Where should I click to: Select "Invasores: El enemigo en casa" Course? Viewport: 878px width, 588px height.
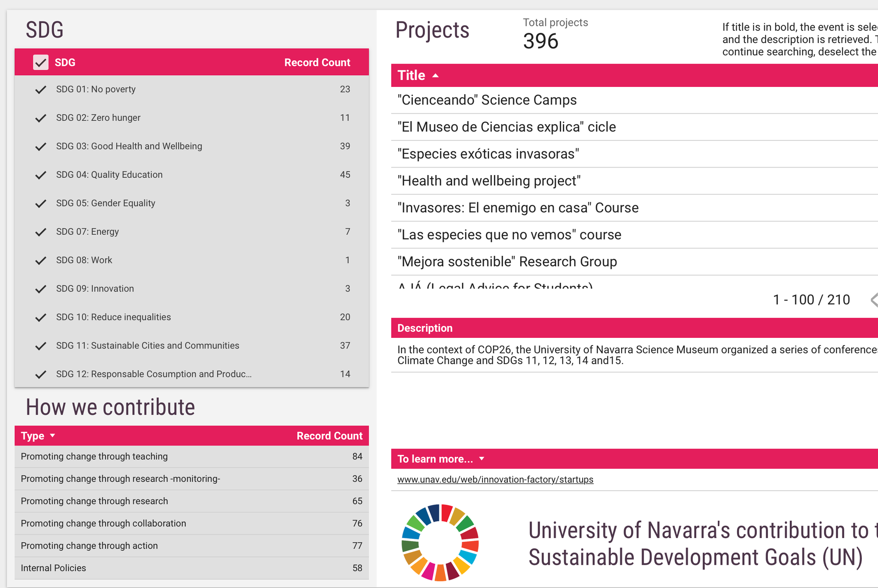tap(518, 208)
